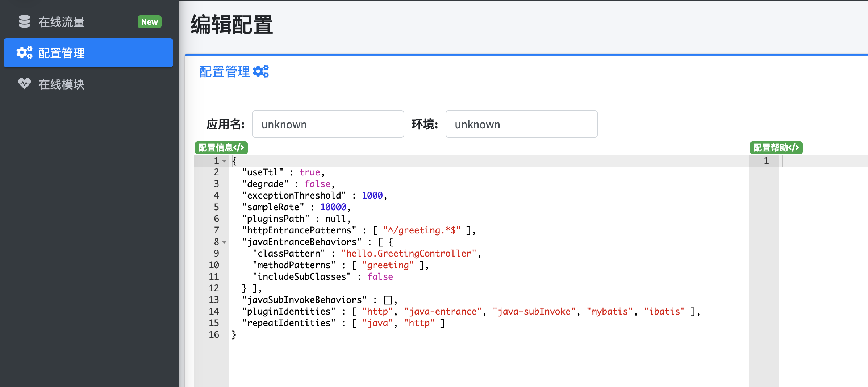Click the heart icon beside 在线模块
Screen dimensions: 868x387
coord(24,84)
